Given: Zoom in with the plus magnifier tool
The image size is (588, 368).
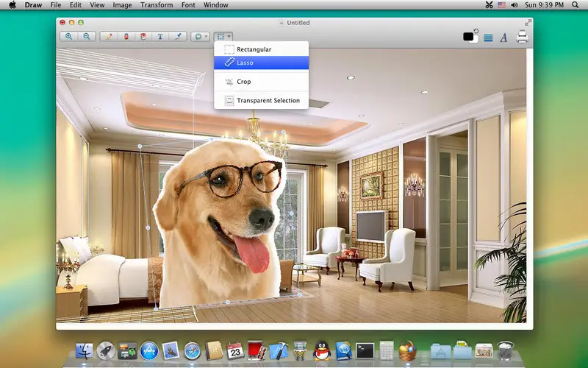Looking at the screenshot, I should (69, 36).
